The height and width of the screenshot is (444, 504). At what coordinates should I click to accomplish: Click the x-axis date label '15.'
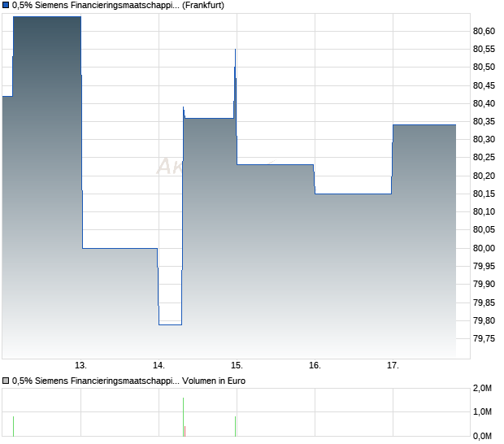pyautogui.click(x=237, y=366)
